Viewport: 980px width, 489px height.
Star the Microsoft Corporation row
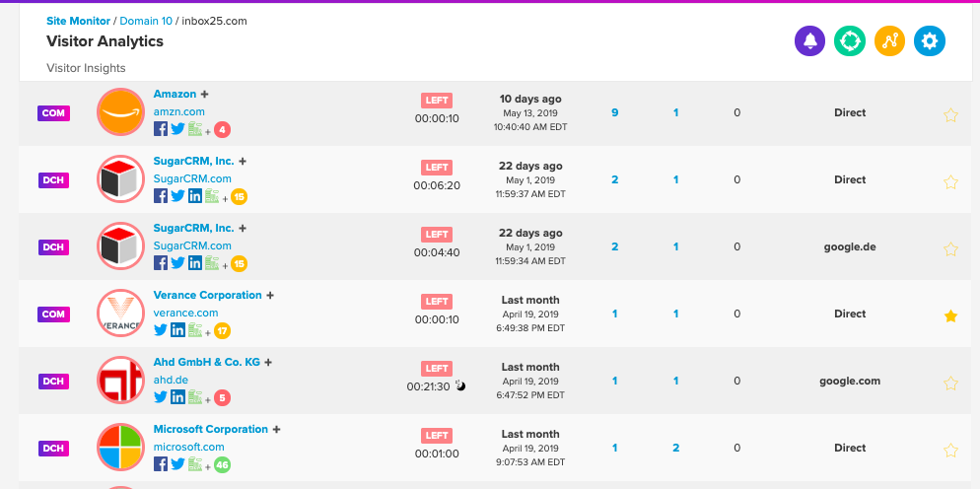click(x=950, y=450)
